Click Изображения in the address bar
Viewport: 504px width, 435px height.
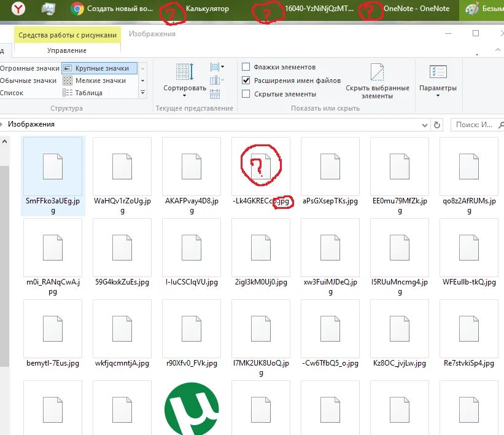pyautogui.click(x=31, y=124)
